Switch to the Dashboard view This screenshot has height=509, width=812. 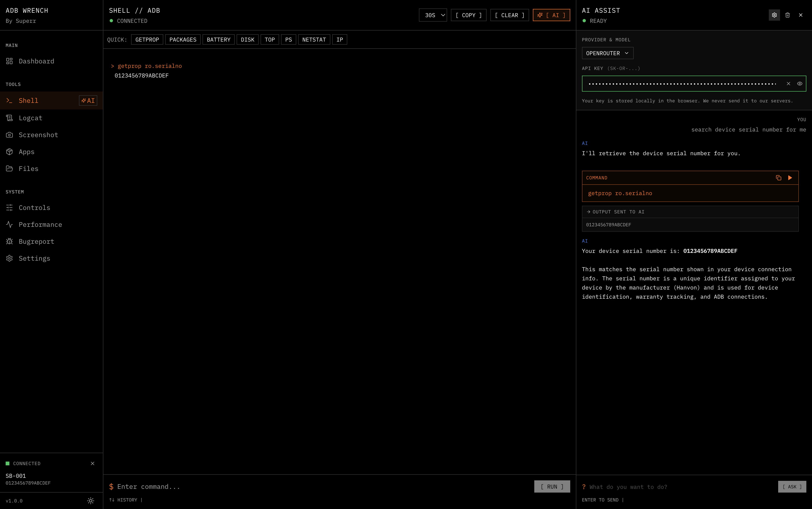point(36,61)
